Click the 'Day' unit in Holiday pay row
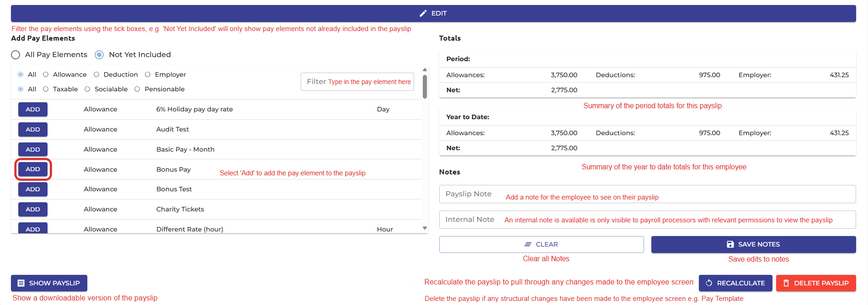The image size is (868, 305). point(383,110)
